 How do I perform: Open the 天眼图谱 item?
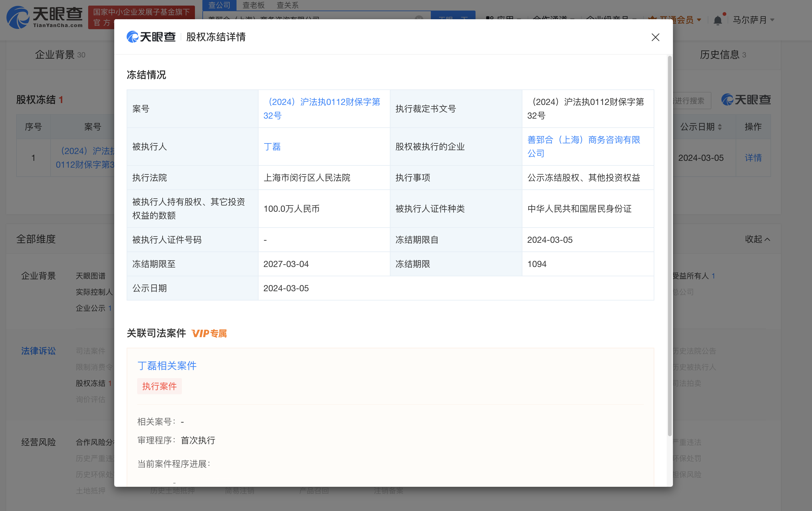pyautogui.click(x=90, y=276)
